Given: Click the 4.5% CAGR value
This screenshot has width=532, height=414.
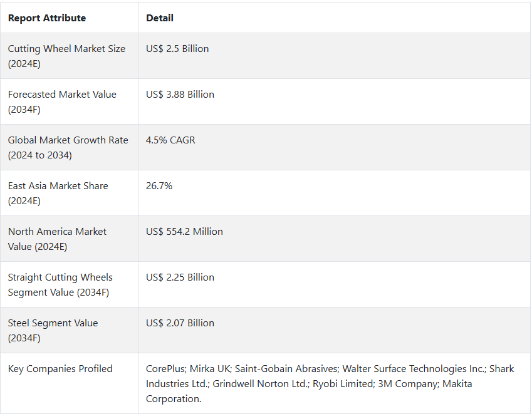Looking at the screenshot, I should coord(170,140).
